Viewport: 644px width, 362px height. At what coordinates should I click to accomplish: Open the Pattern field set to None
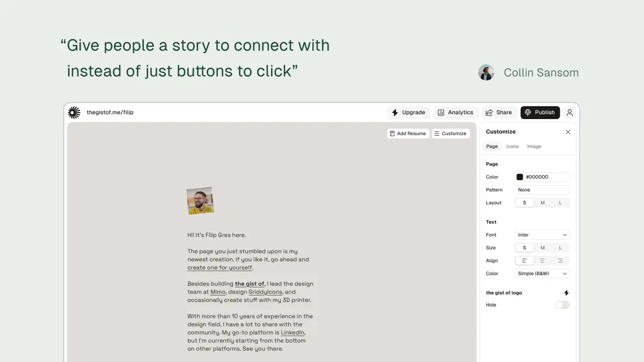point(542,190)
